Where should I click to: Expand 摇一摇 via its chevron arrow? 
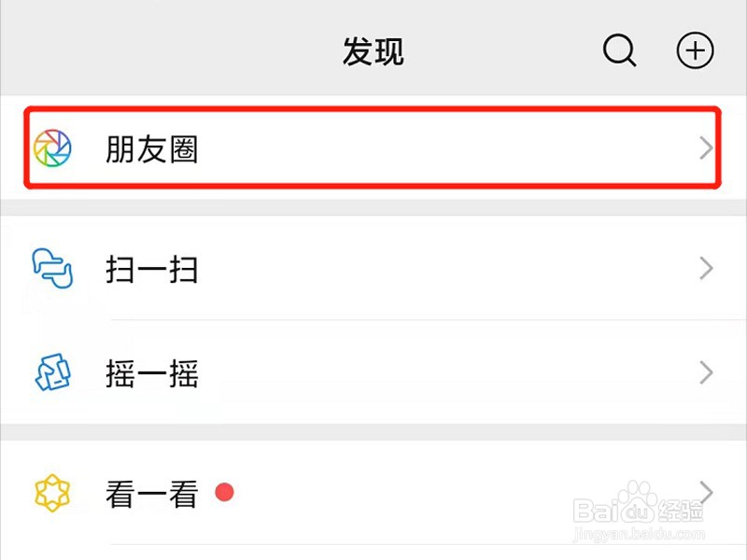tap(707, 373)
